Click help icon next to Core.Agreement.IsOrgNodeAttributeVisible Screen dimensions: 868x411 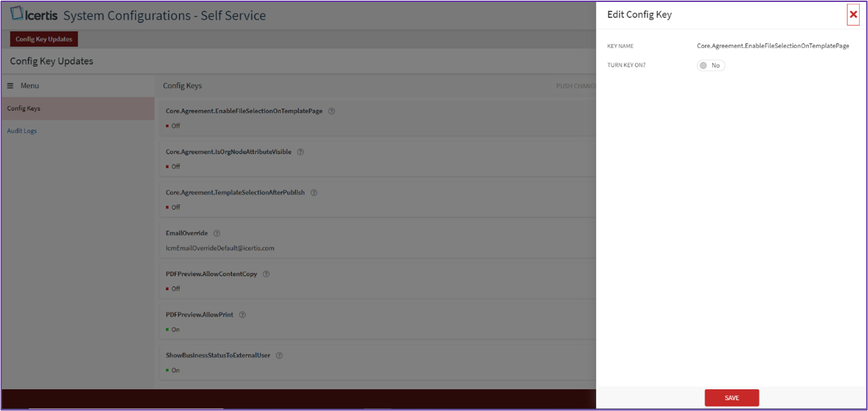click(x=300, y=152)
